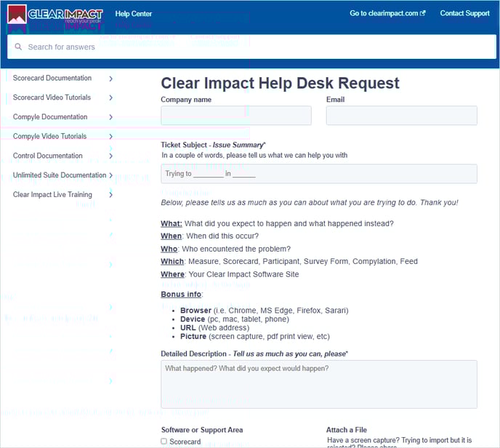
Task: Click the "Clear Impact Help Desk Request" heading
Action: pos(280,84)
